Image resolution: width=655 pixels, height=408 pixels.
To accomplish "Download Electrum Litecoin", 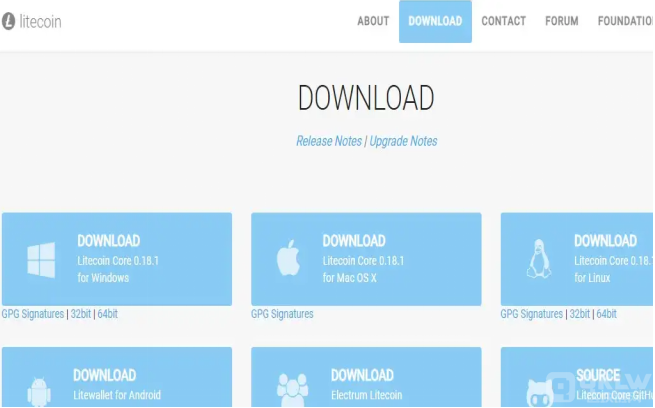I will tap(366, 377).
